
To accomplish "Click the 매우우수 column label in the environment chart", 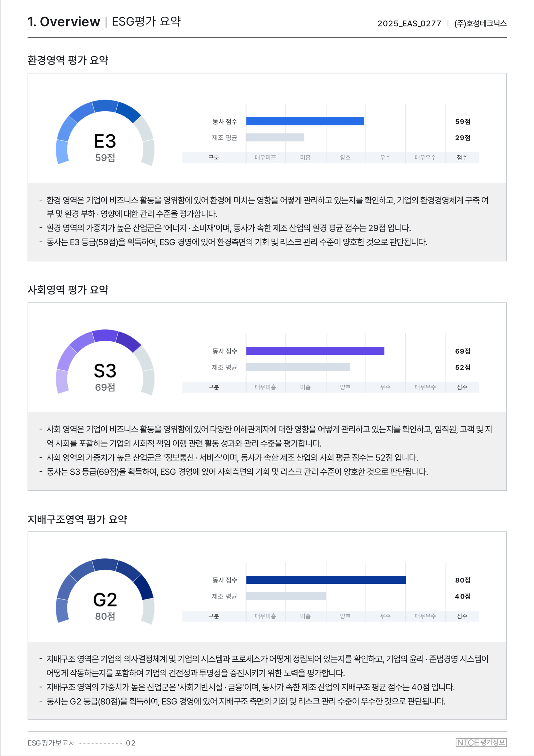I will coord(425,157).
